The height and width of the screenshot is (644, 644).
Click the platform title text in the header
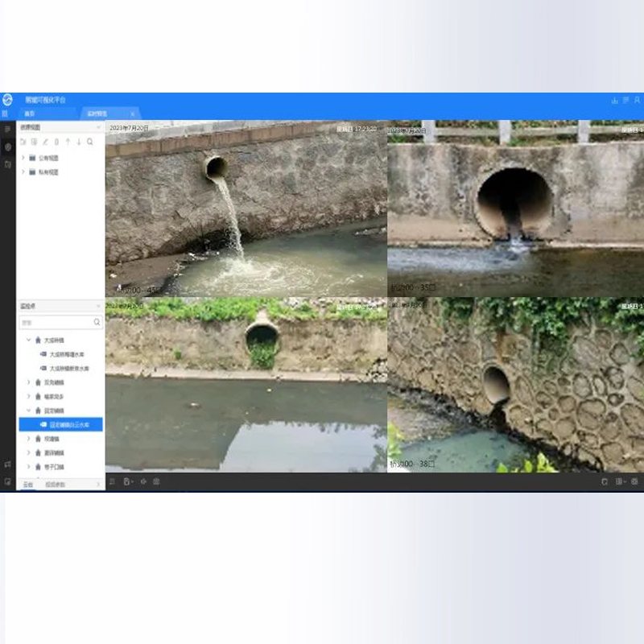pos(45,100)
